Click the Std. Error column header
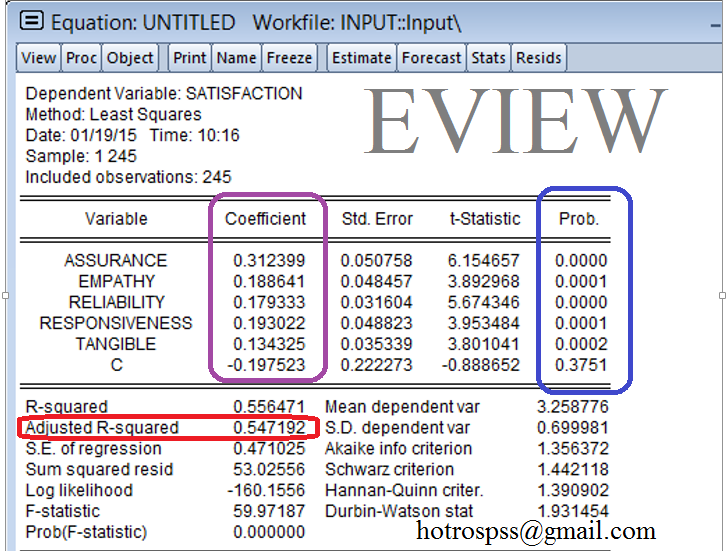This screenshot has width=727, height=551. coord(377,218)
